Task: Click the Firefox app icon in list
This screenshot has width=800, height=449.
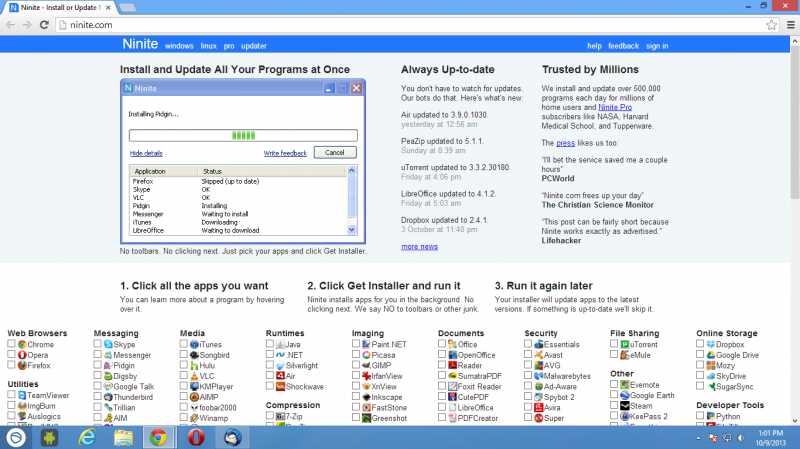Action: click(22, 365)
